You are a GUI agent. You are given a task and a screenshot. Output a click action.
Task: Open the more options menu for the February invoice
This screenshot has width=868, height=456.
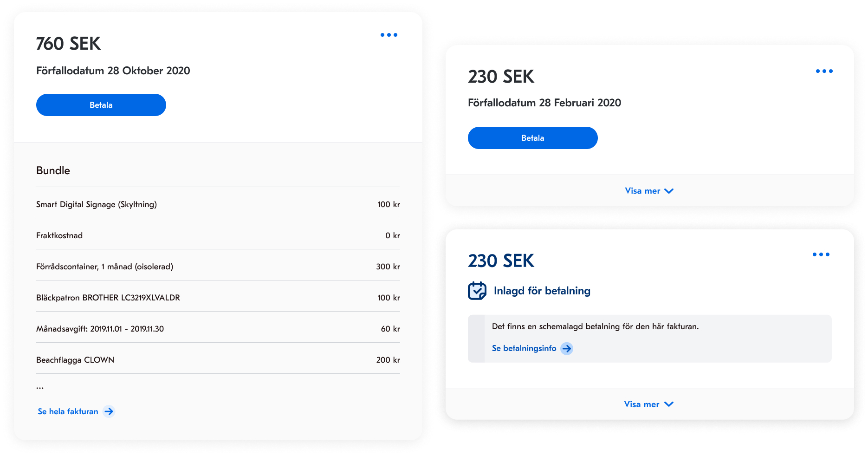tap(824, 71)
